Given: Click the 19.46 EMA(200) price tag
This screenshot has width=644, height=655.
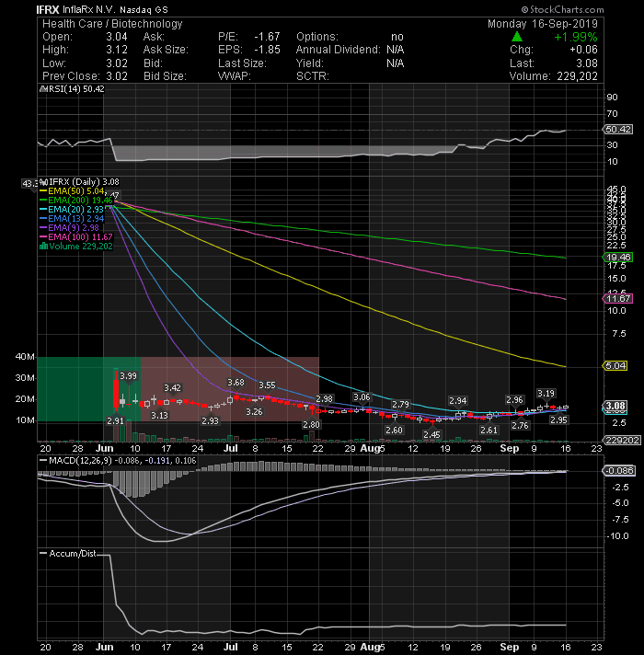Looking at the screenshot, I should pos(618,258).
